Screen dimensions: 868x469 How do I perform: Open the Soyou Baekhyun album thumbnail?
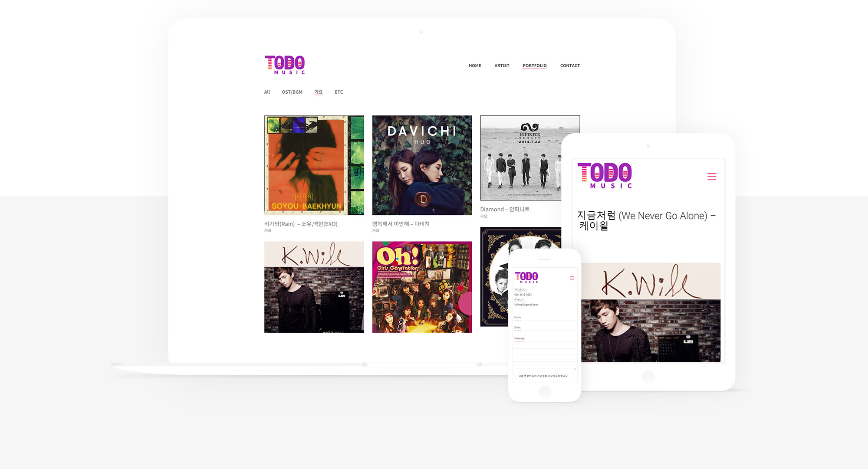(x=314, y=165)
